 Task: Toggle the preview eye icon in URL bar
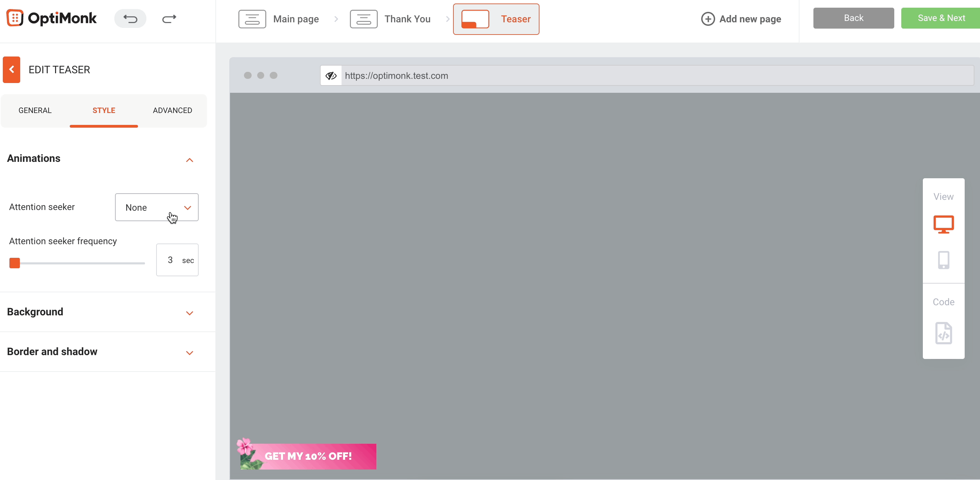point(331,75)
